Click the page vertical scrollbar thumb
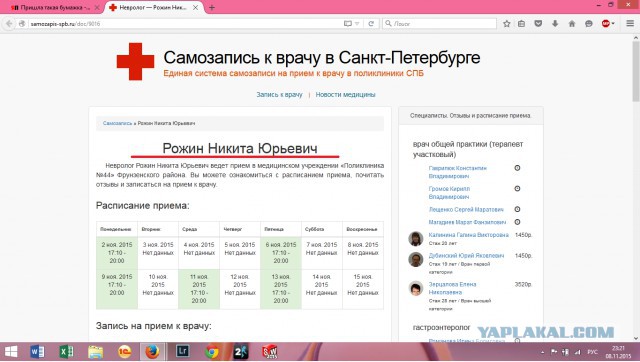This screenshot has height=362, width=640. click(x=636, y=71)
